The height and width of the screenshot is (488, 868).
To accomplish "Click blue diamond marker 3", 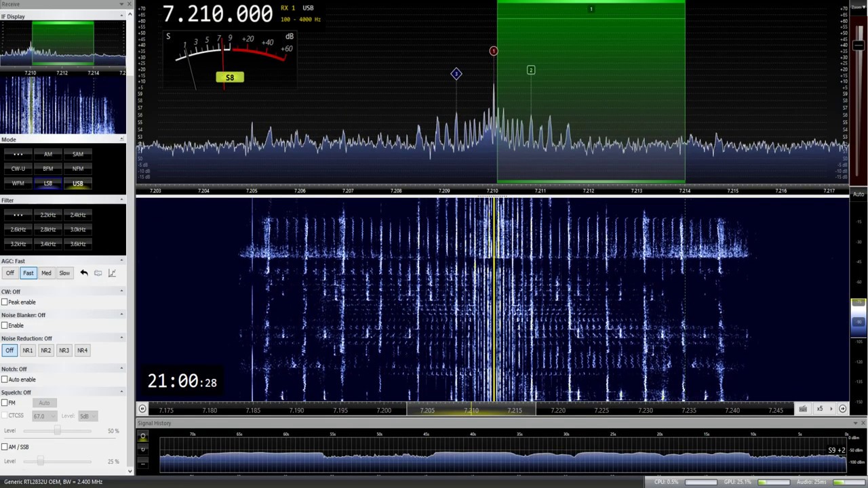I will (x=456, y=73).
